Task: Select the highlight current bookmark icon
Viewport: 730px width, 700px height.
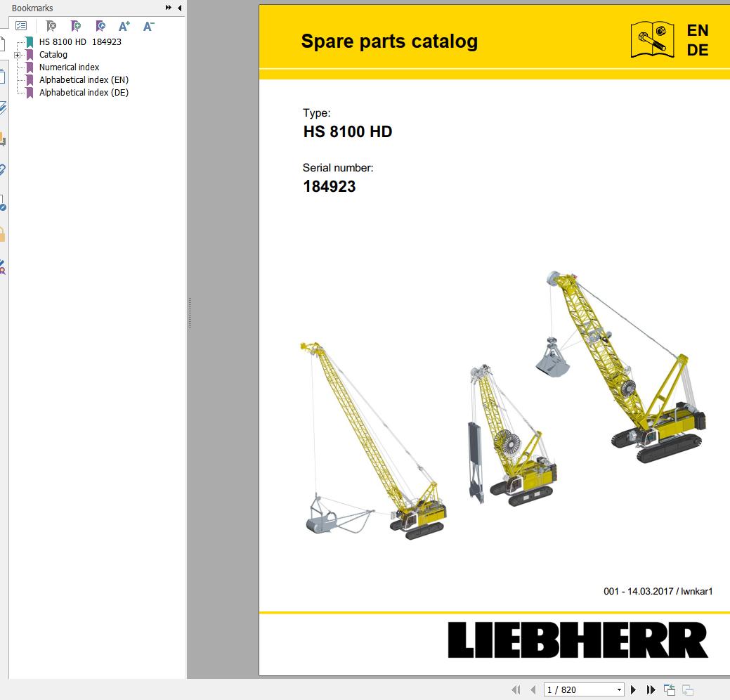Action: pyautogui.click(x=100, y=25)
